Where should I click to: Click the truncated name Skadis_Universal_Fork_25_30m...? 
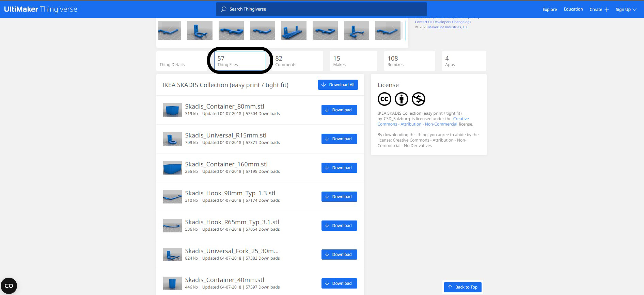pos(232,251)
